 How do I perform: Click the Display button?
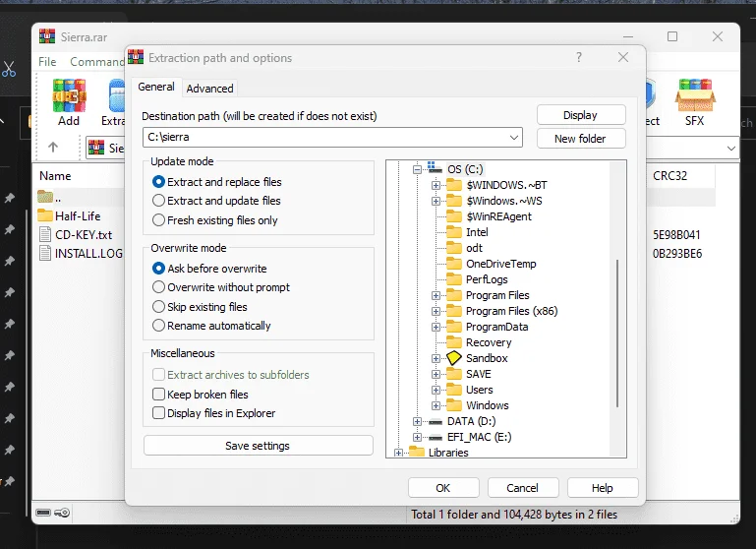[x=580, y=115]
